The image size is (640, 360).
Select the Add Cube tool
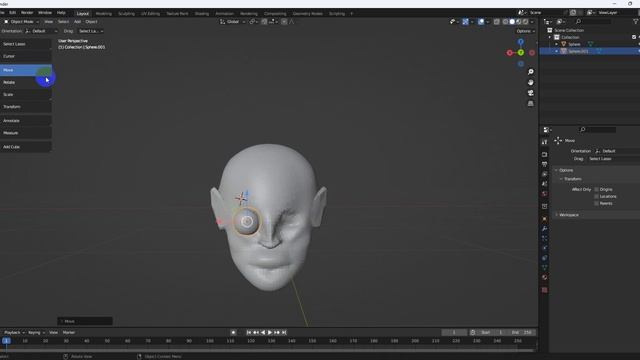[x=26, y=147]
